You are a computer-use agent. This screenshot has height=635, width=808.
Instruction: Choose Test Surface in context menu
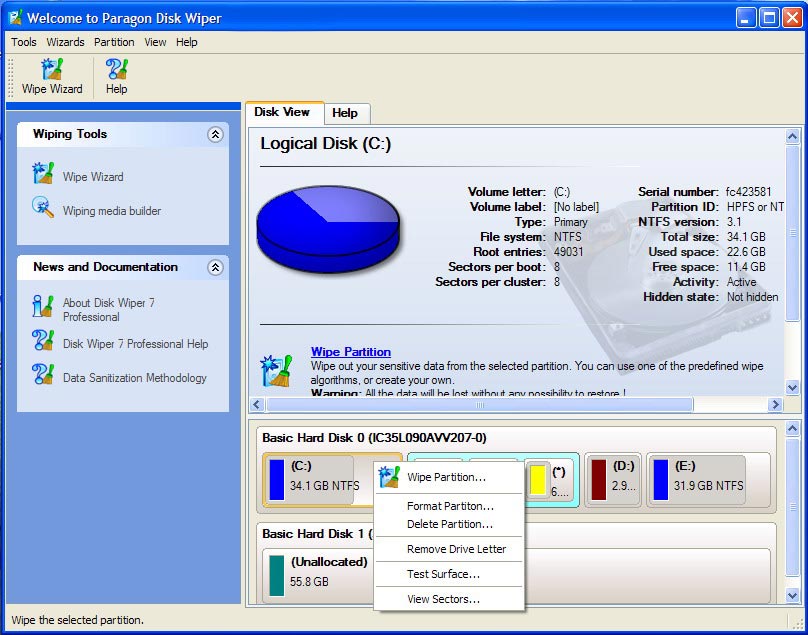pyautogui.click(x=443, y=574)
